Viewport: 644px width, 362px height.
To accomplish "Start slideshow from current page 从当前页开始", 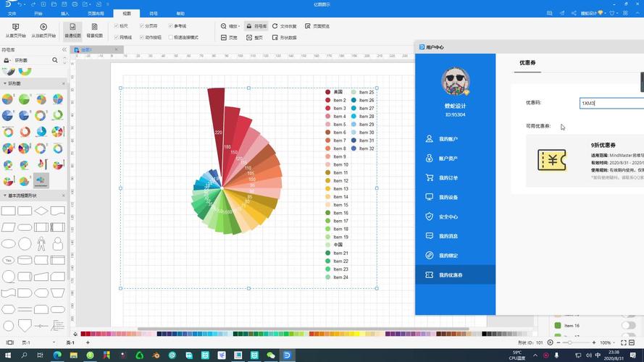I will [x=43, y=30].
